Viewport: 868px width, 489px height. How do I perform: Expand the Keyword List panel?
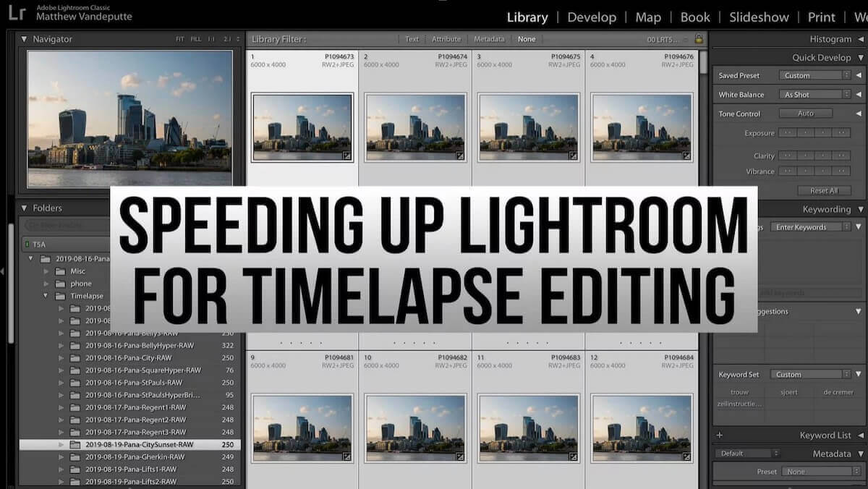(860, 435)
